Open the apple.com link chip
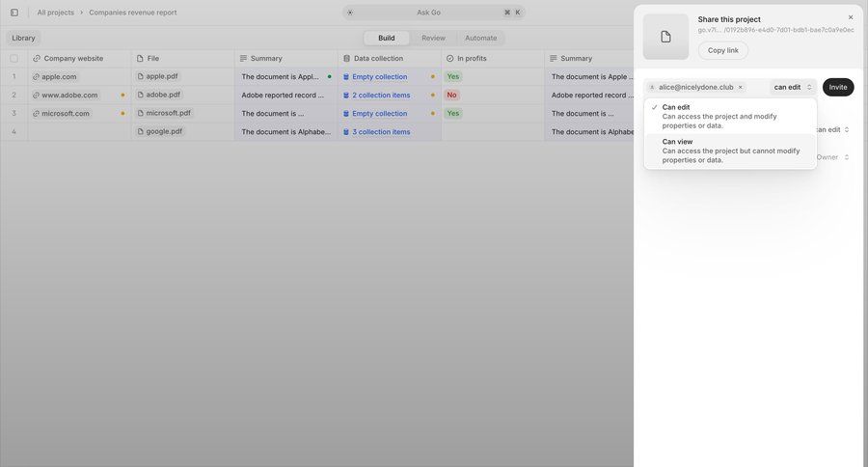 tap(54, 76)
